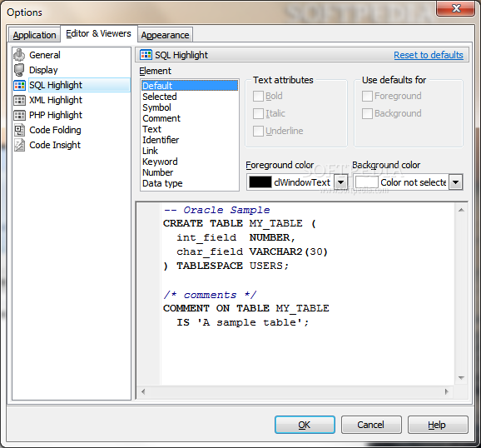Select Comment in Element list
The image size is (481, 448).
point(190,118)
